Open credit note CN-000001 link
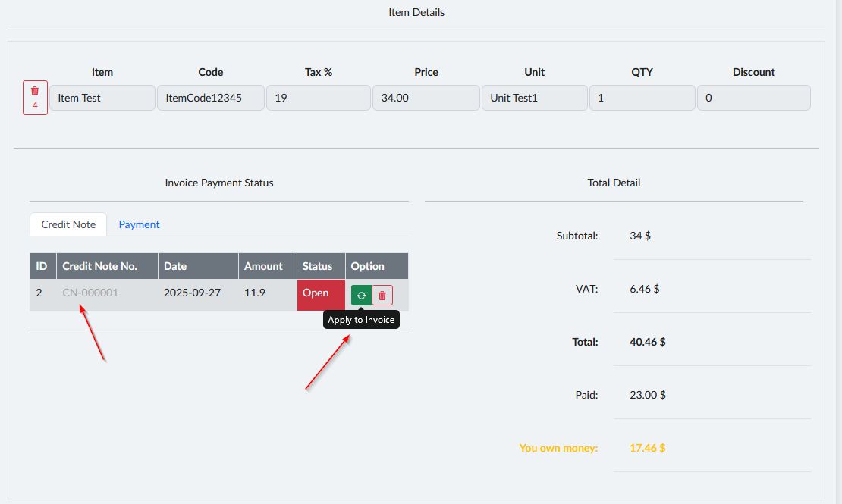Screen dimensions: 842x504 [90, 293]
